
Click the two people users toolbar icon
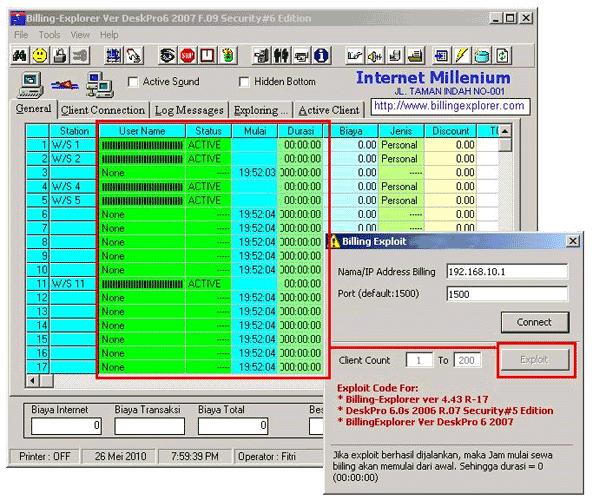[281, 56]
